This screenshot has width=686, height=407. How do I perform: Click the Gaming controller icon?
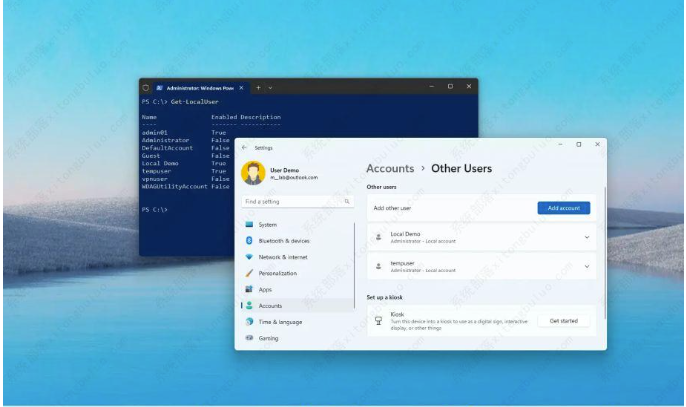pos(249,338)
